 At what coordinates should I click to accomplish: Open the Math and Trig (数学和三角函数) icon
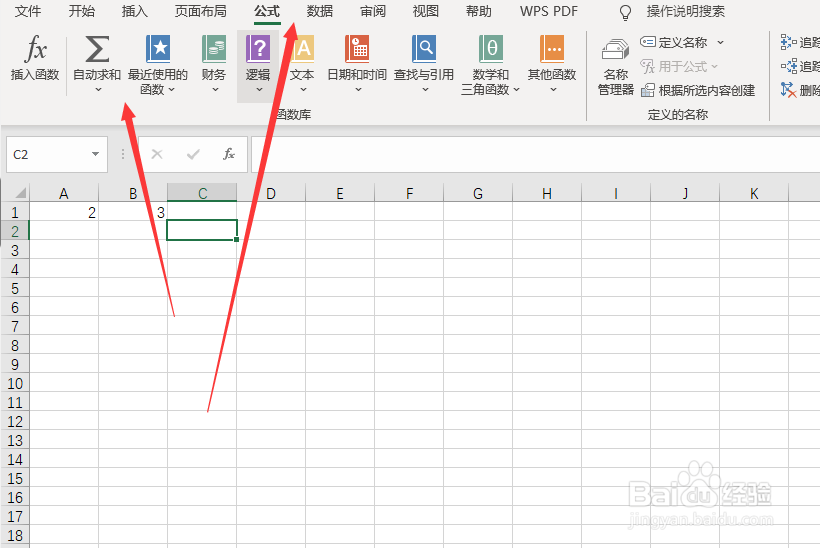click(491, 49)
